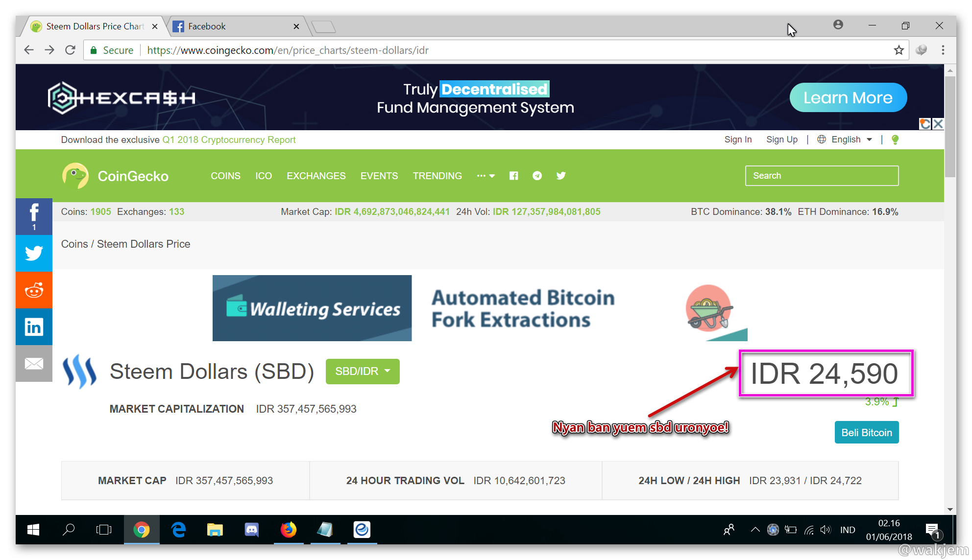Click CoinGecko gecko logo
972x560 pixels.
pyautogui.click(x=75, y=176)
